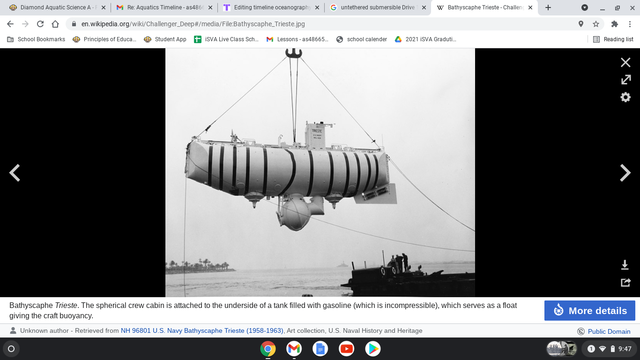
Task: Open the Student App bookmark
Action: pyautogui.click(x=165, y=39)
